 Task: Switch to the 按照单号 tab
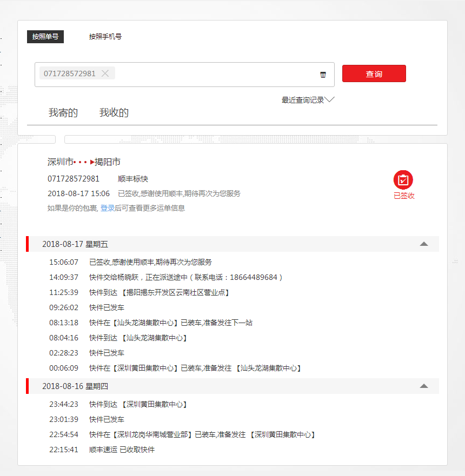click(x=45, y=37)
